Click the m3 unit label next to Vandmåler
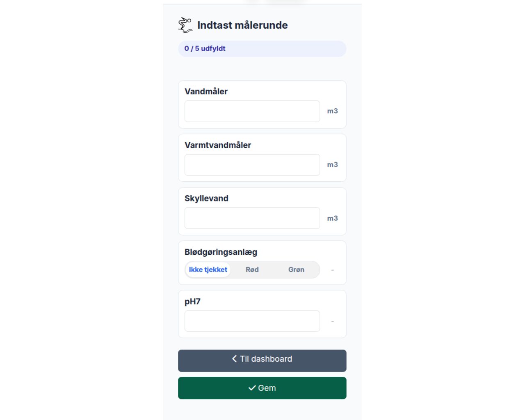Screen dimensions: 525x420 click(x=333, y=111)
